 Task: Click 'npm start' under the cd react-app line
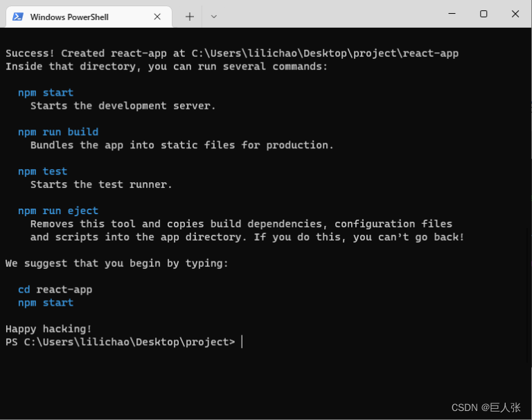point(46,302)
